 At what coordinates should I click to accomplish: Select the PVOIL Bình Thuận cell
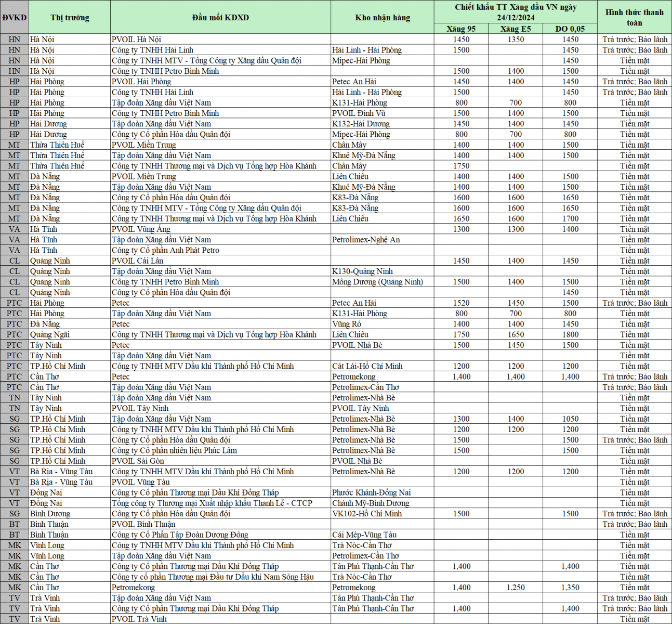(220, 524)
